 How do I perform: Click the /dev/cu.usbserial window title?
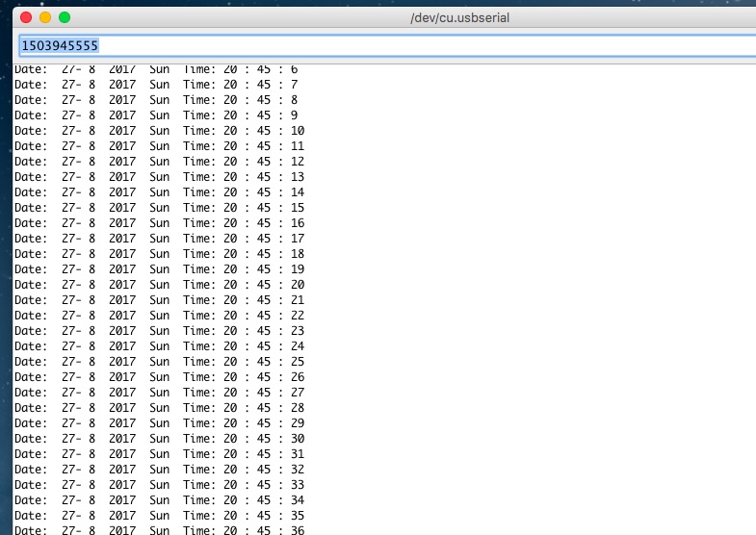(459, 18)
